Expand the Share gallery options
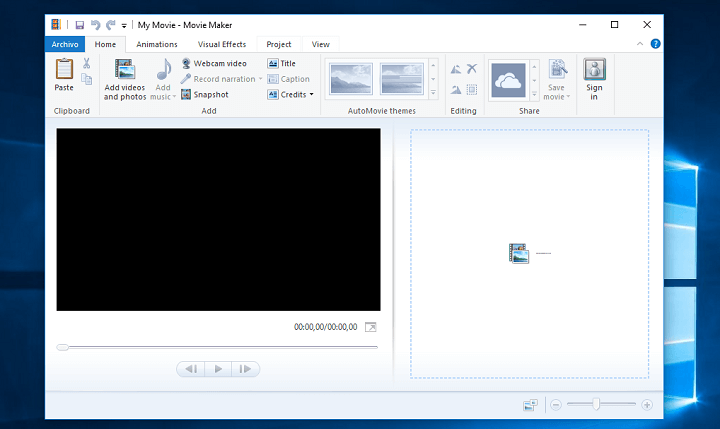The image size is (720, 429). click(x=534, y=94)
